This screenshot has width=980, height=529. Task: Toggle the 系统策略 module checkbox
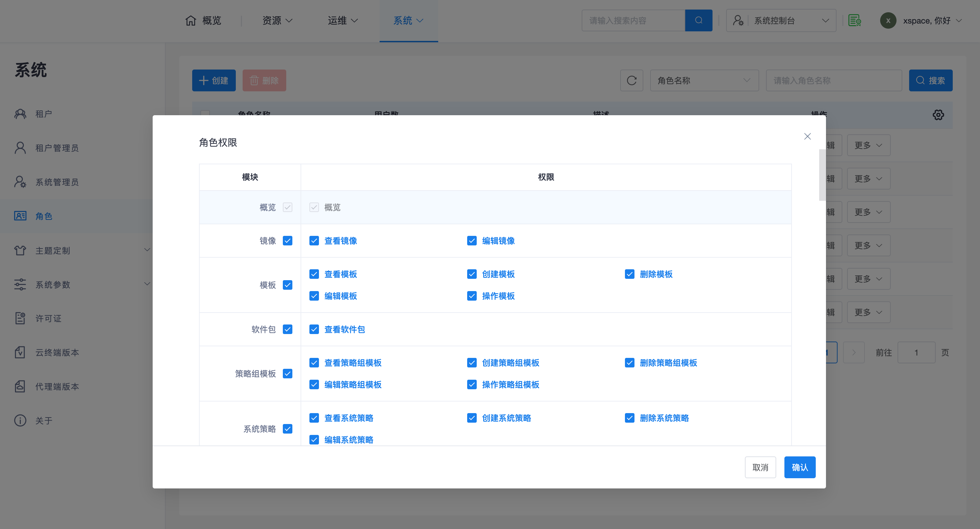click(x=288, y=429)
